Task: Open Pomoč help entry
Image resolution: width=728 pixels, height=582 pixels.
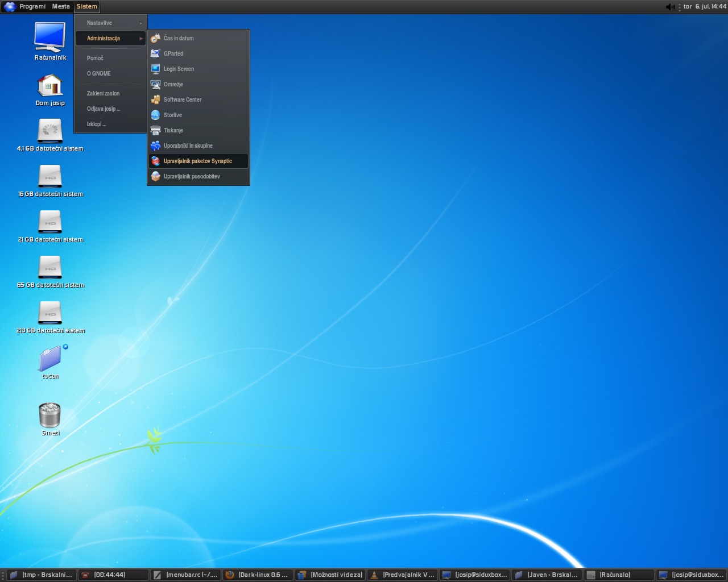Action: (111, 58)
